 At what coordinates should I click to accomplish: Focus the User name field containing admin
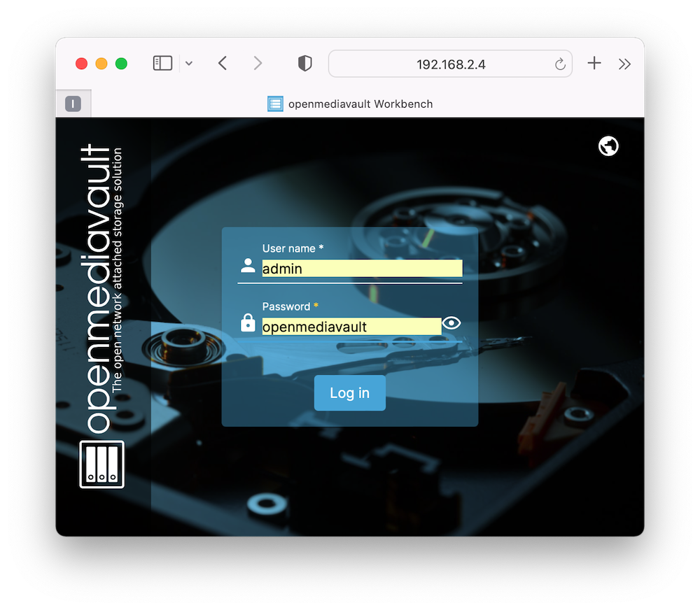361,269
